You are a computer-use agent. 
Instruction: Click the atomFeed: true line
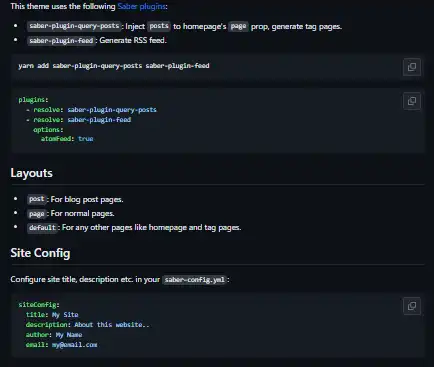coord(67,139)
